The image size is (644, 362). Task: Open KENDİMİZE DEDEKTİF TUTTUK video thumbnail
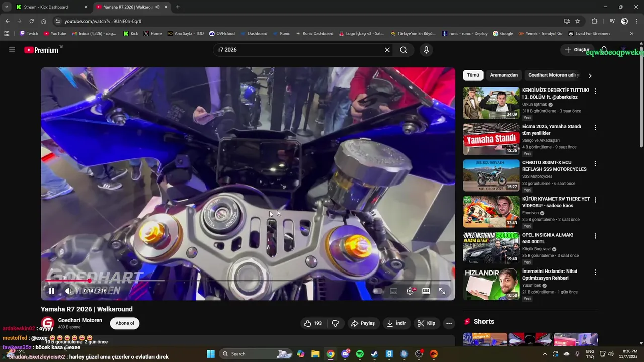tap(491, 103)
